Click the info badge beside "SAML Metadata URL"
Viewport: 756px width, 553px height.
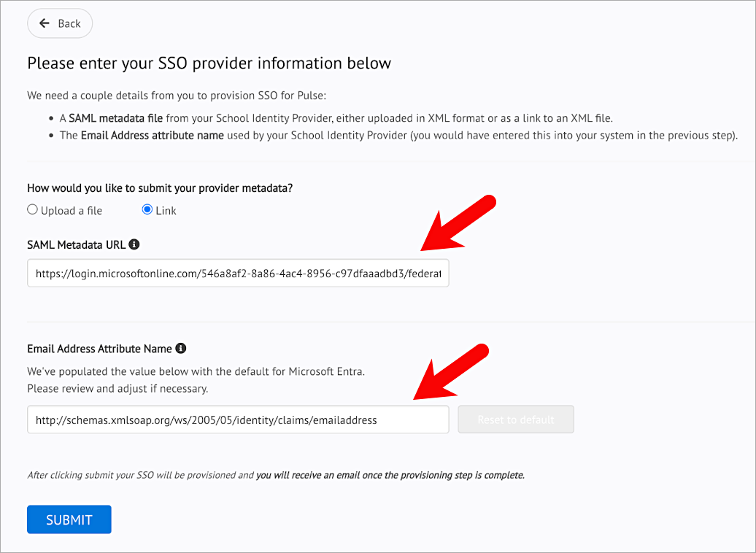(134, 244)
